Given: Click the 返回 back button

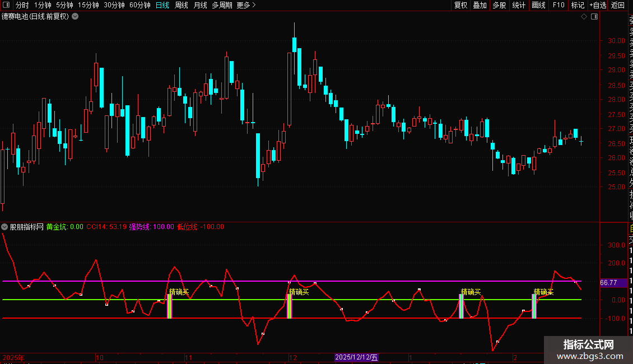Looking at the screenshot, I should click(x=618, y=5).
